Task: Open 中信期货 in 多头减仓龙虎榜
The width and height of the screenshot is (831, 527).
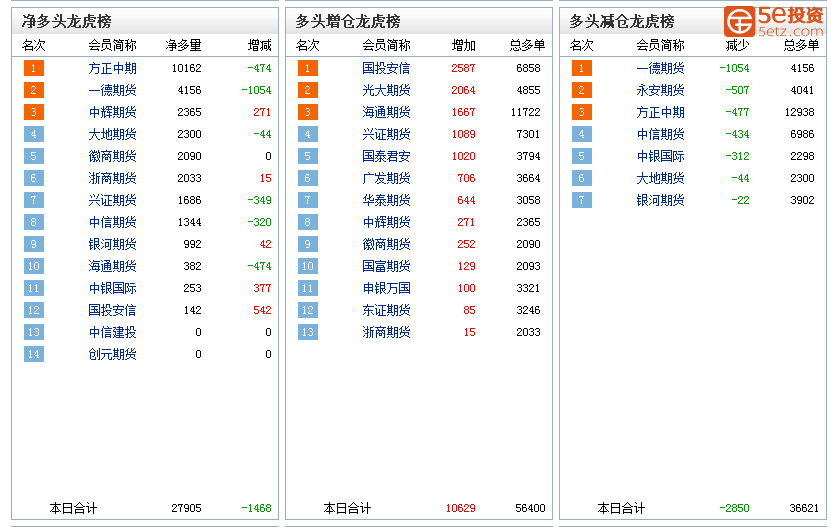Action: [660, 134]
